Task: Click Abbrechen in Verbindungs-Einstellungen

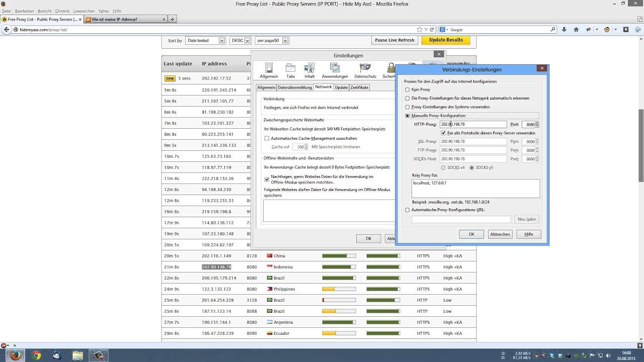Action: pos(500,234)
